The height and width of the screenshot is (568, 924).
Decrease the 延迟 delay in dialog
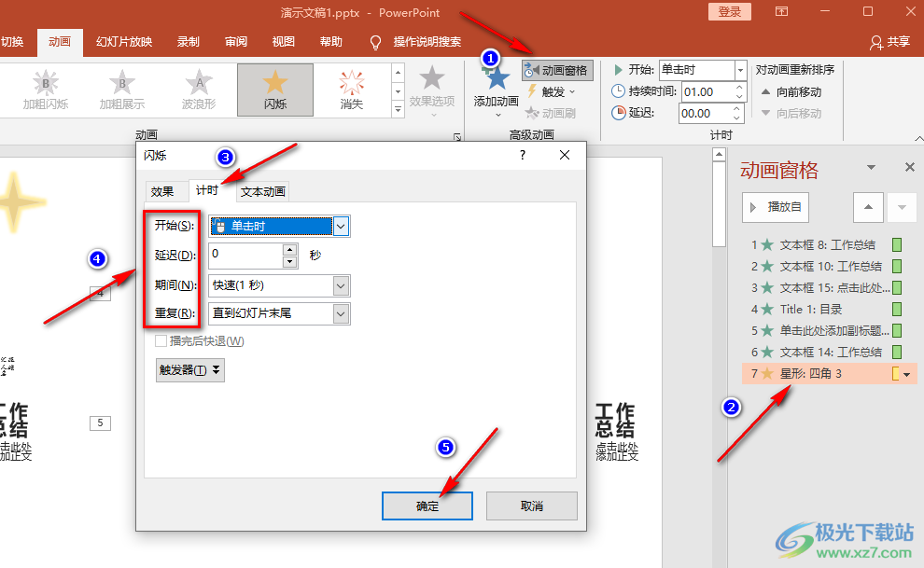point(289,262)
